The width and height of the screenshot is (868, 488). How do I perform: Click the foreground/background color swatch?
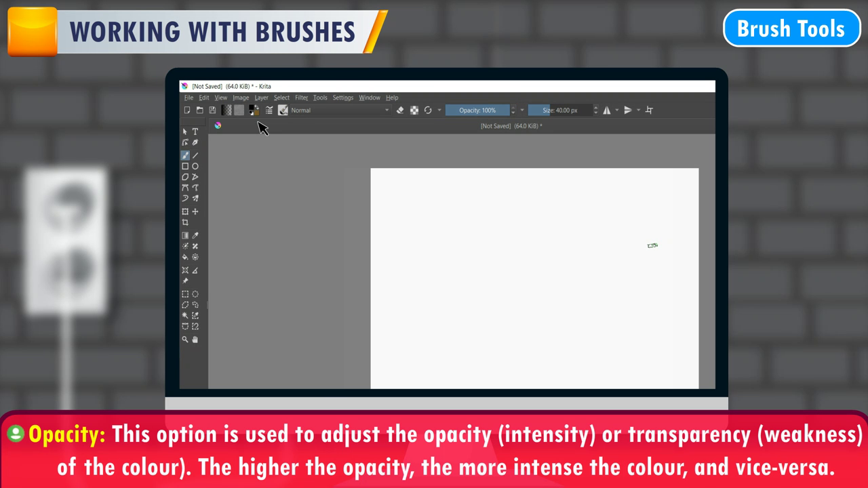[x=253, y=110]
